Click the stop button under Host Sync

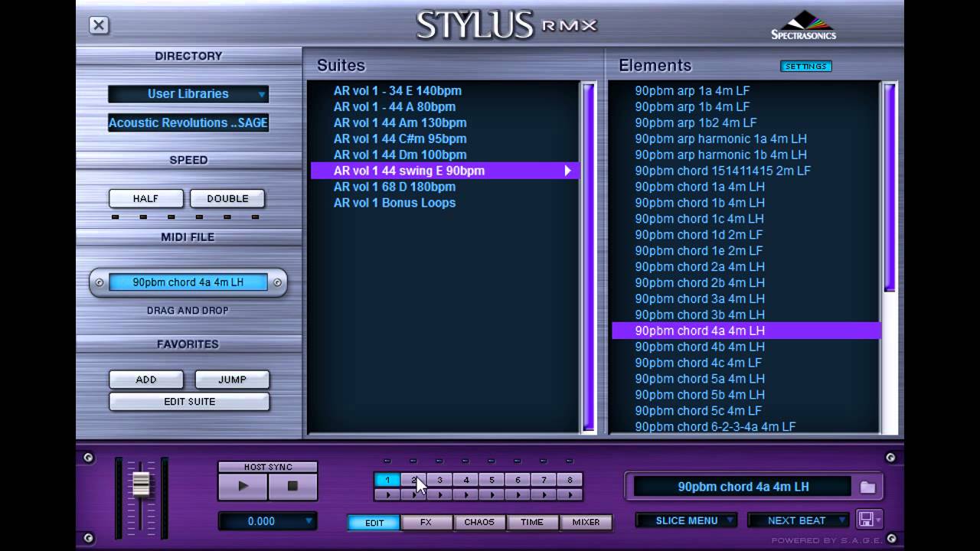[292, 486]
